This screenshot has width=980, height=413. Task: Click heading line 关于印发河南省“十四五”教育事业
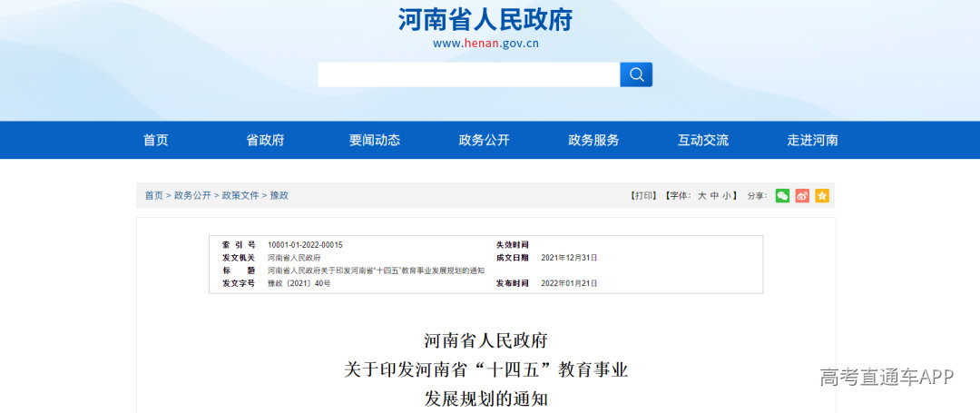(x=485, y=370)
